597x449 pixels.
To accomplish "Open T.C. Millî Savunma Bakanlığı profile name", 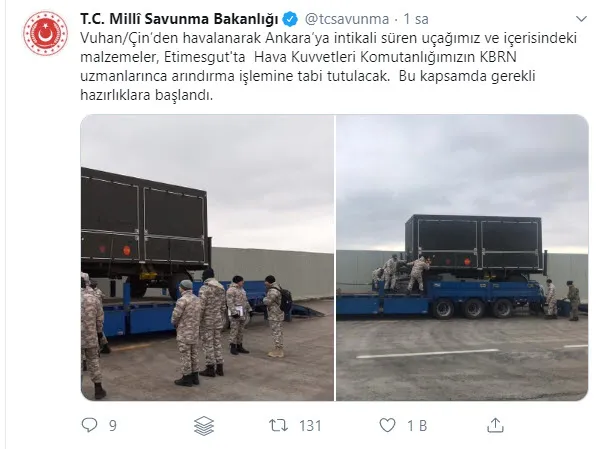I will click(179, 19).
